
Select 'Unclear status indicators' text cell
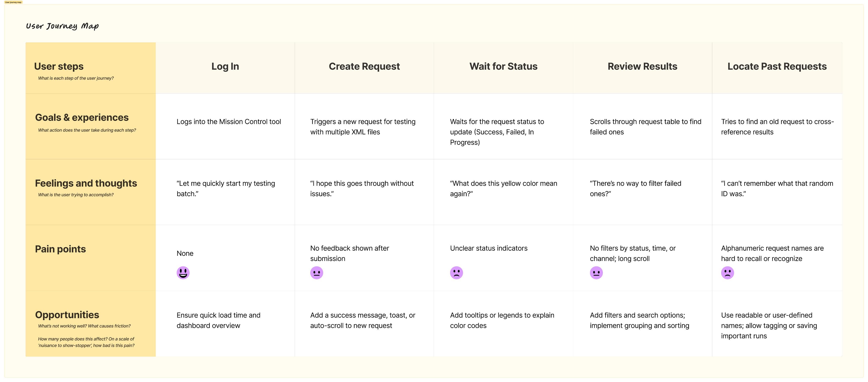(489, 248)
